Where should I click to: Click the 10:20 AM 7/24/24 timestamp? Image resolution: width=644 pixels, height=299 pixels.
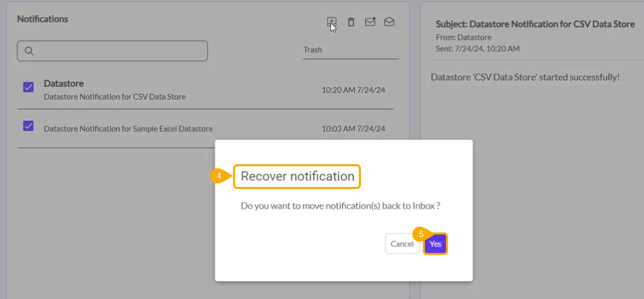point(353,90)
